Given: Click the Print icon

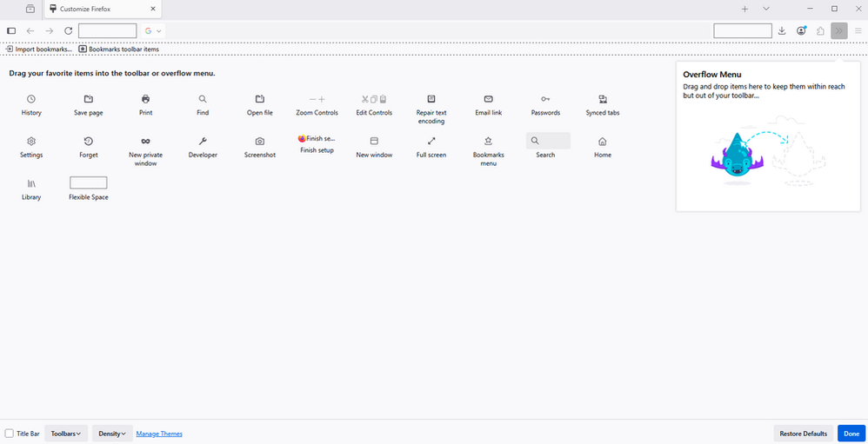Looking at the screenshot, I should pyautogui.click(x=145, y=99).
